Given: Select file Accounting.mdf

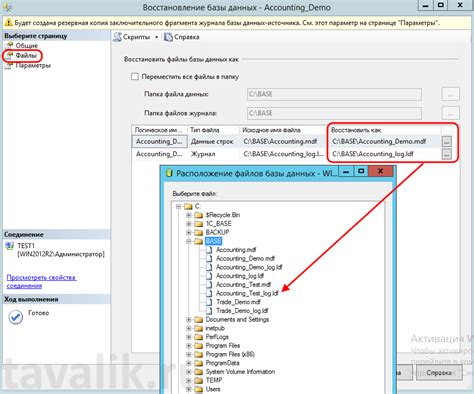Looking at the screenshot, I should tap(236, 250).
